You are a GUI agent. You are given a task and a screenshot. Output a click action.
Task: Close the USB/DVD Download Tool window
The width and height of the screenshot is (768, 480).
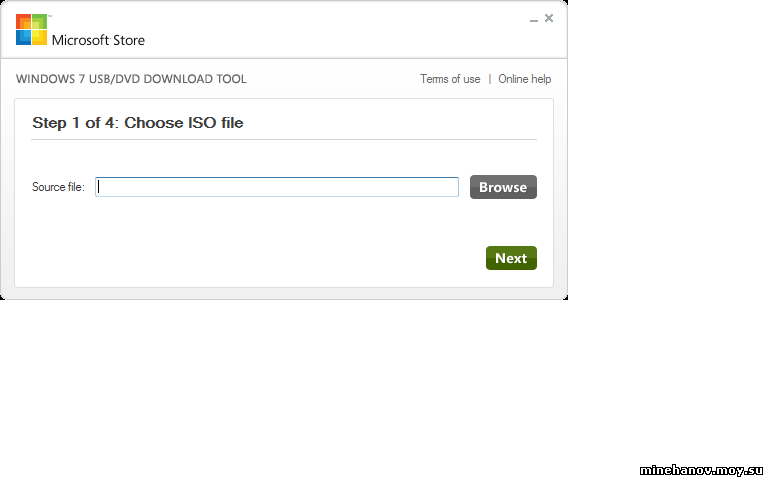tap(549, 18)
